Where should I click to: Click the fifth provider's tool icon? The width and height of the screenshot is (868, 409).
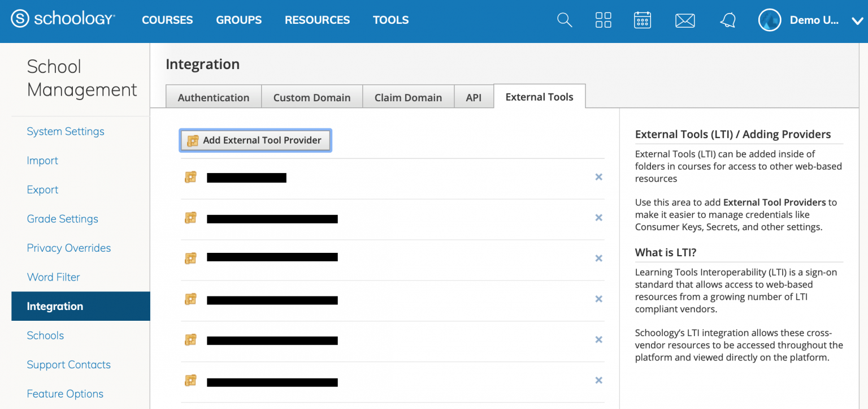click(x=191, y=340)
